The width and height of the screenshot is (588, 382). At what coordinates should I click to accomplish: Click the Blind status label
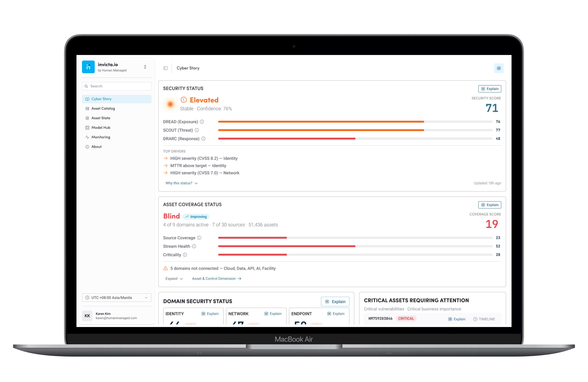(x=171, y=216)
